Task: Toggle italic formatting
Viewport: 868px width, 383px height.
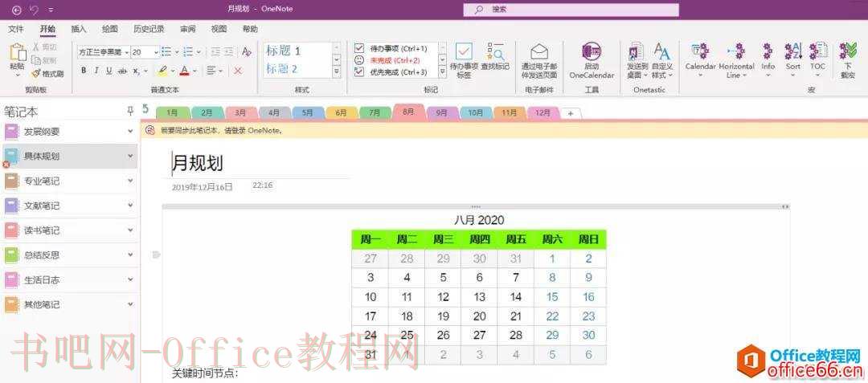Action: coord(96,71)
